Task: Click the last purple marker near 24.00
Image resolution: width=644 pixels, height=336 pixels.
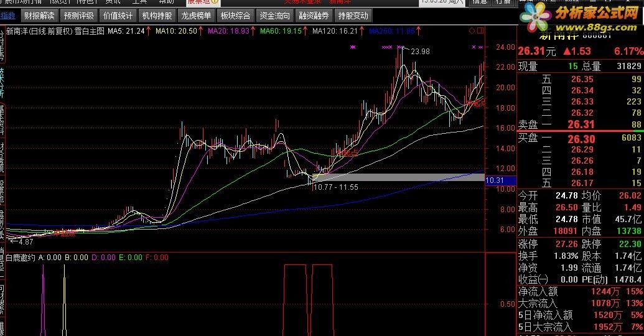Action: click(480, 47)
